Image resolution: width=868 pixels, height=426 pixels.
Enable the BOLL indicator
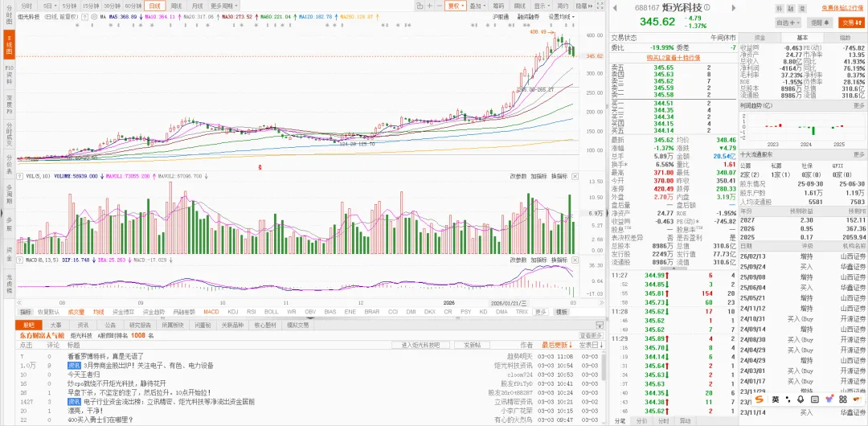272,312
